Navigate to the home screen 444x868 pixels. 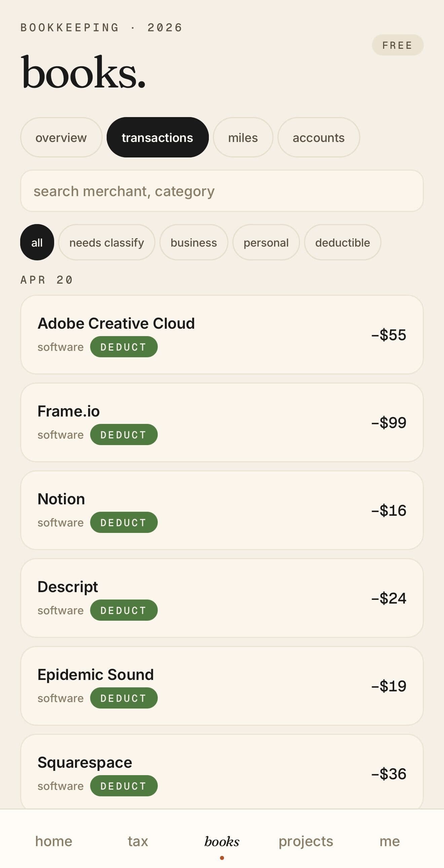pos(53,841)
